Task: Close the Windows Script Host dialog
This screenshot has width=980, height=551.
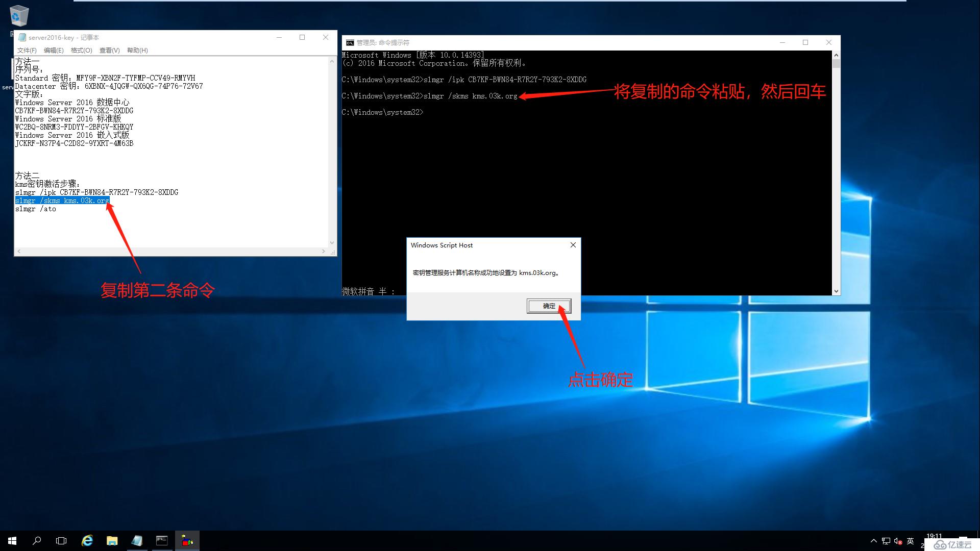Action: click(573, 245)
